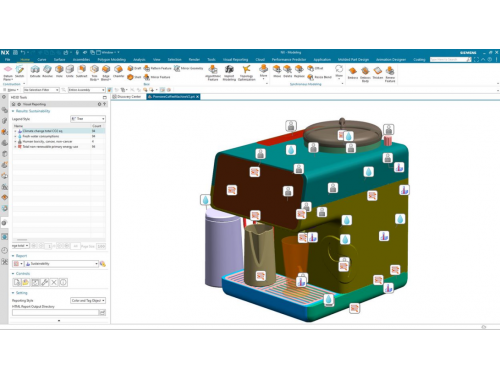Click the Menu button below the ribbon
Image resolution: width=500 pixels, height=379 pixels.
(x=11, y=90)
